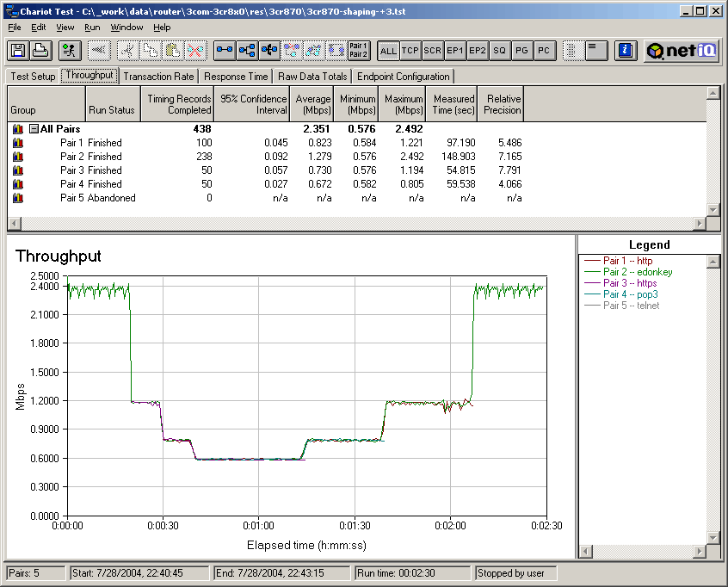The width and height of the screenshot is (728, 587).
Task: Collapse the All Pairs group
Action: (34, 129)
